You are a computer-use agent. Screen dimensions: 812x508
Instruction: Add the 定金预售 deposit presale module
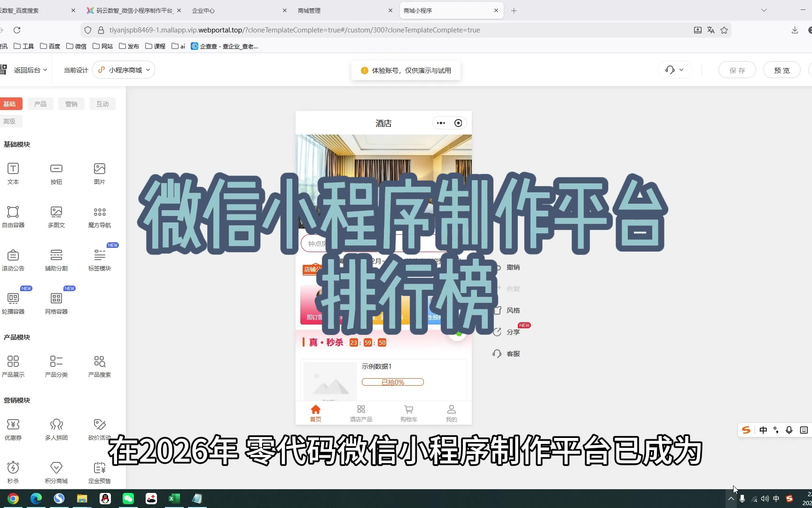click(x=100, y=473)
